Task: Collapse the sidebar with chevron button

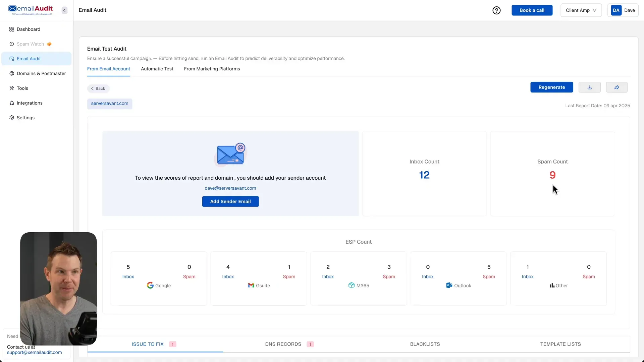Action: point(64,10)
